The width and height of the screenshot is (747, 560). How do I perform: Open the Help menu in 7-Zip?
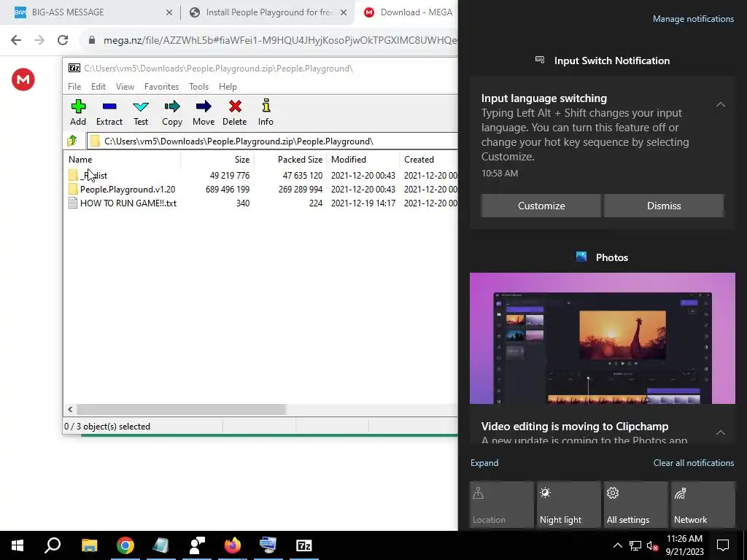click(228, 87)
